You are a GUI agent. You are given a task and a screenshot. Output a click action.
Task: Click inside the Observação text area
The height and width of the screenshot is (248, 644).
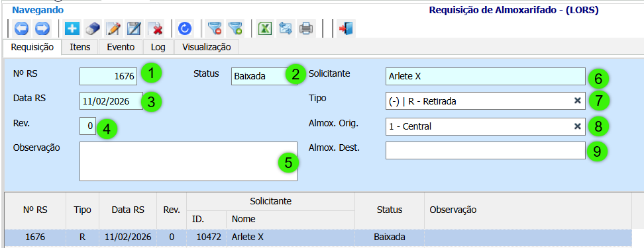click(188, 161)
